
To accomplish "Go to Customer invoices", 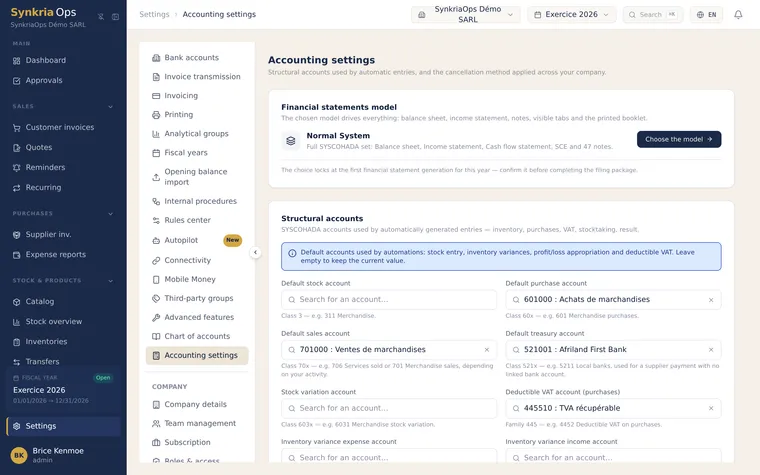I will tap(63, 127).
